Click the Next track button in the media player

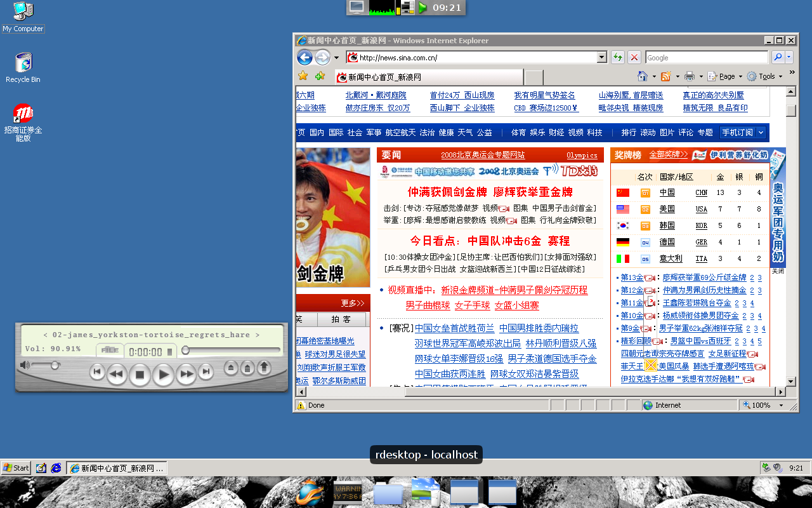click(x=206, y=372)
